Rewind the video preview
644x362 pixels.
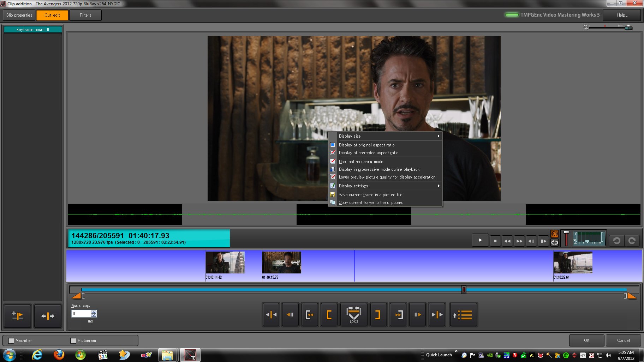[x=507, y=241]
